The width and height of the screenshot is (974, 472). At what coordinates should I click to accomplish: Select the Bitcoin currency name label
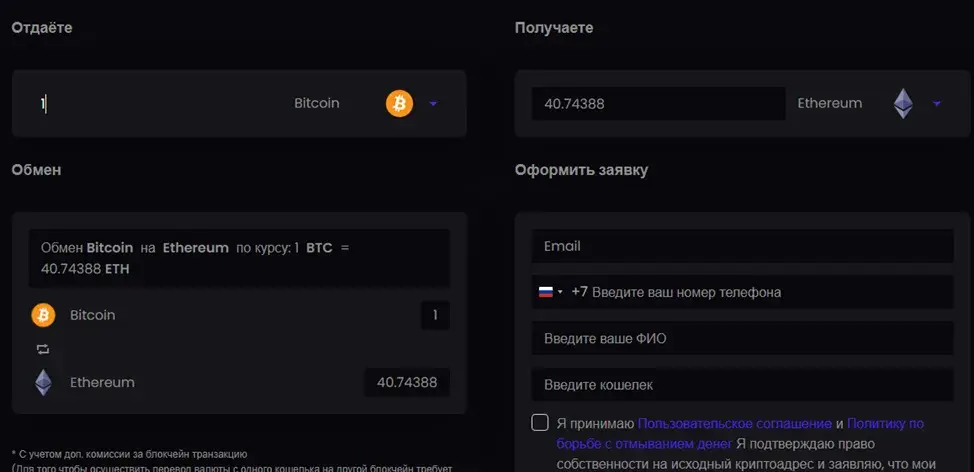[x=317, y=103]
